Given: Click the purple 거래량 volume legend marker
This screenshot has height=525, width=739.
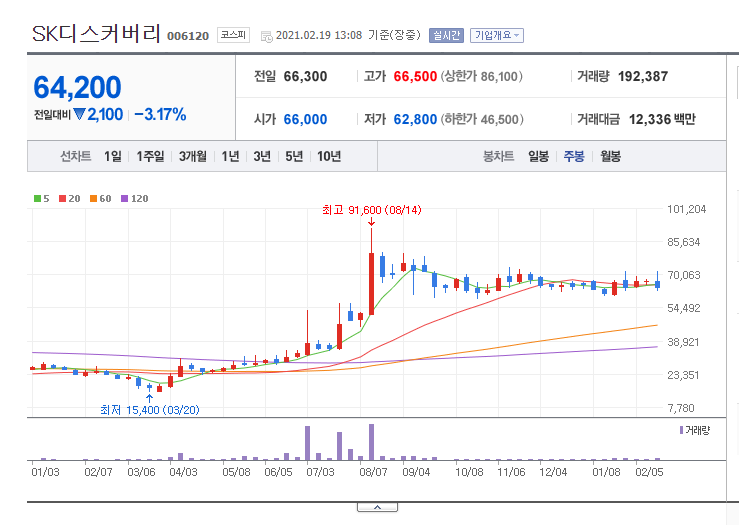Looking at the screenshot, I should tap(682, 430).
